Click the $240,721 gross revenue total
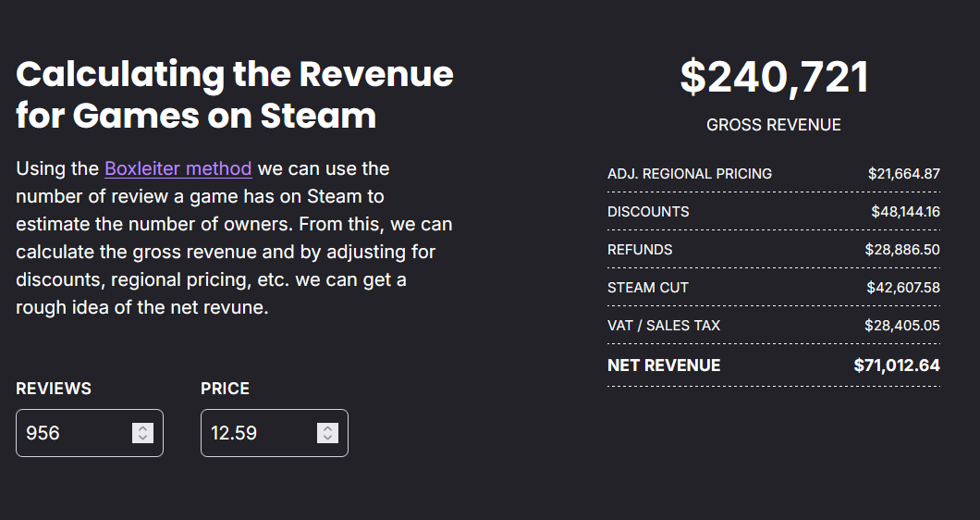This screenshot has width=980, height=520. [774, 77]
